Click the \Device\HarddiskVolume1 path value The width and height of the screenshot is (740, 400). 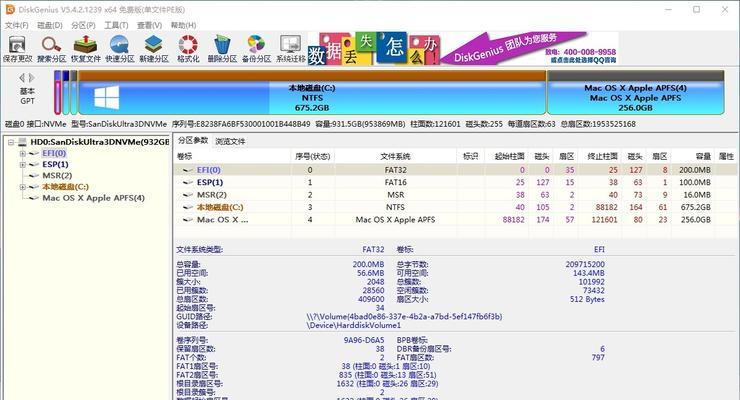[353, 325]
